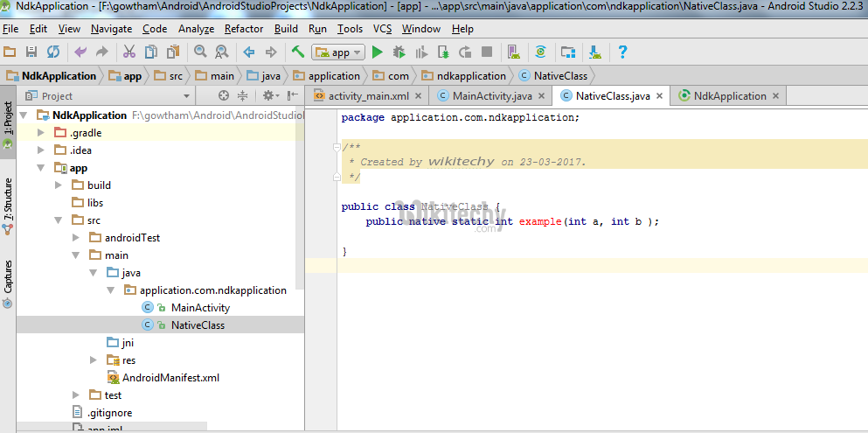Close the activity_main.xml tab
Screen dimensions: 868x433
418,96
